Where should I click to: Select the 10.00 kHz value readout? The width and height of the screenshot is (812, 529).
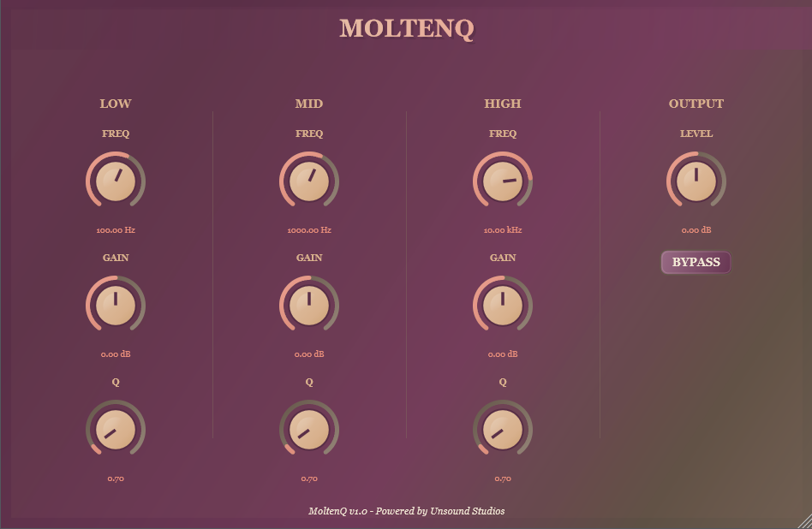pos(503,229)
